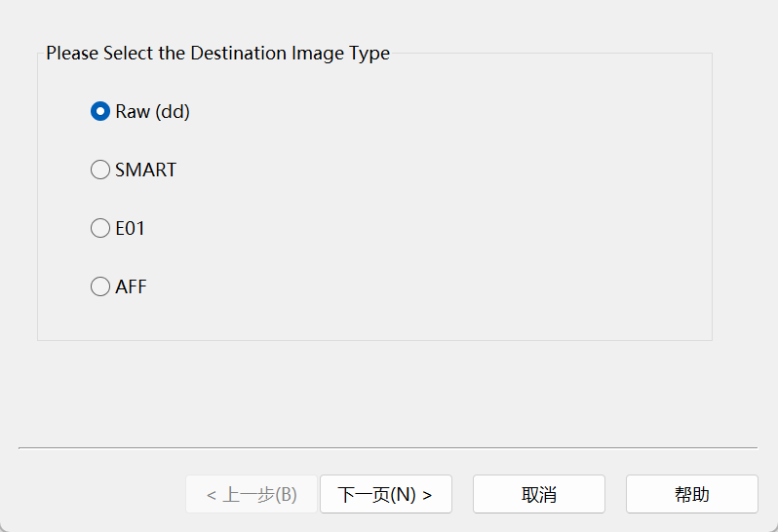Viewport: 778px width, 532px height.
Task: Click the filled blue radio circle
Action: [x=100, y=111]
